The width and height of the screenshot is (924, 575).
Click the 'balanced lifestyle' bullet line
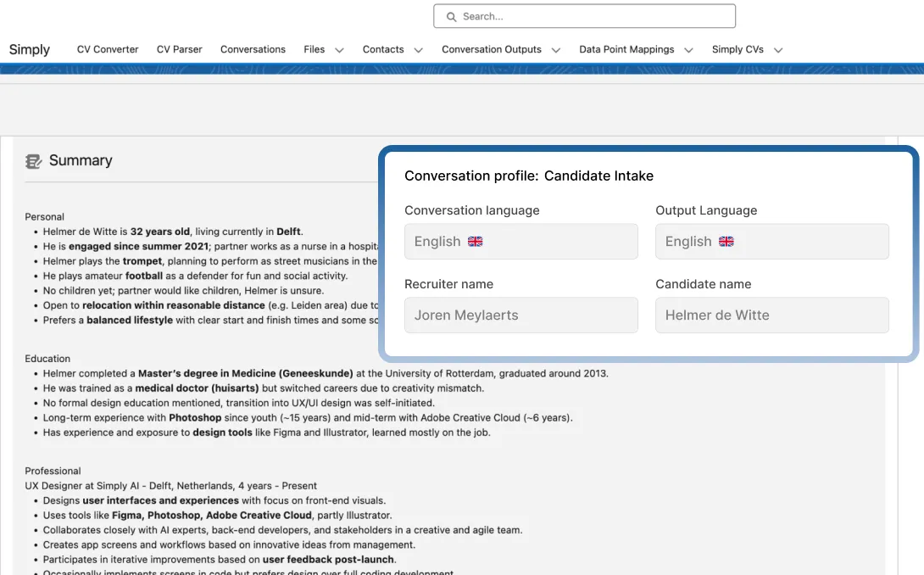210,321
